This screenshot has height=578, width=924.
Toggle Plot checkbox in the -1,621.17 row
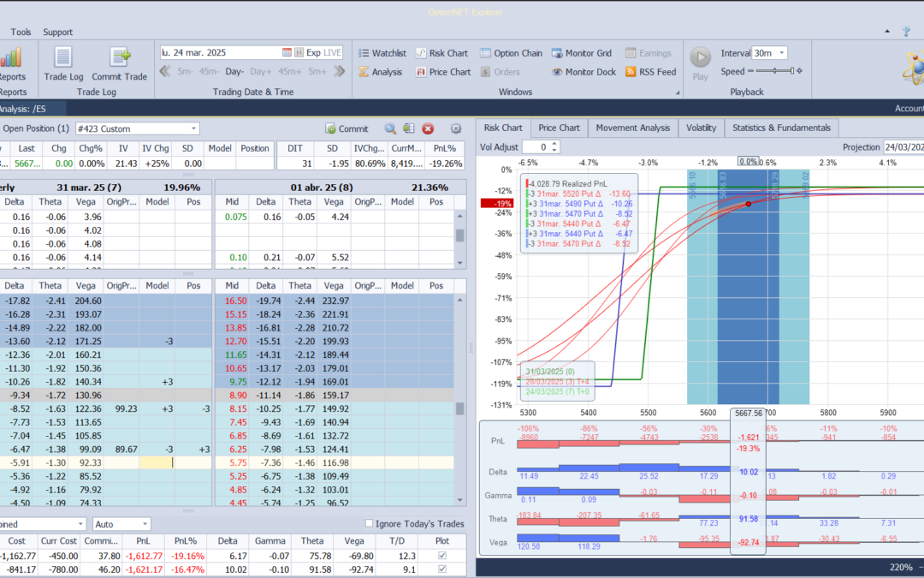click(442, 569)
